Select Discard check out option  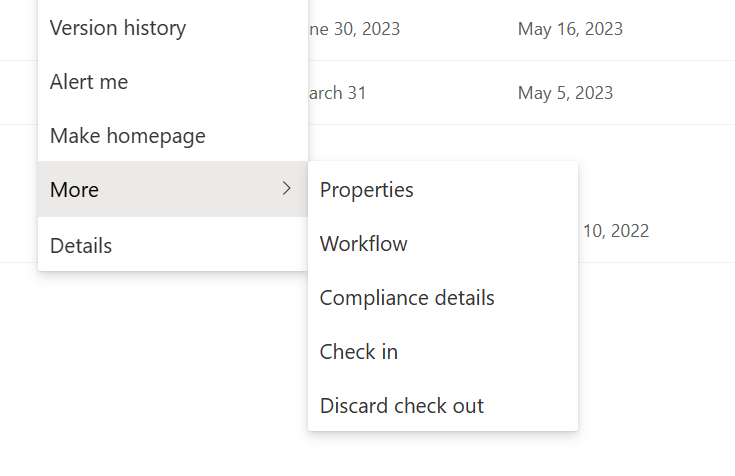402,406
